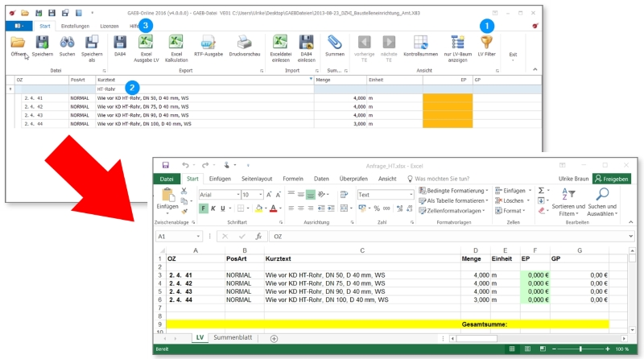This screenshot has width=644, height=359.
Task: Click the Suchen binoculars icon
Action: (67, 43)
